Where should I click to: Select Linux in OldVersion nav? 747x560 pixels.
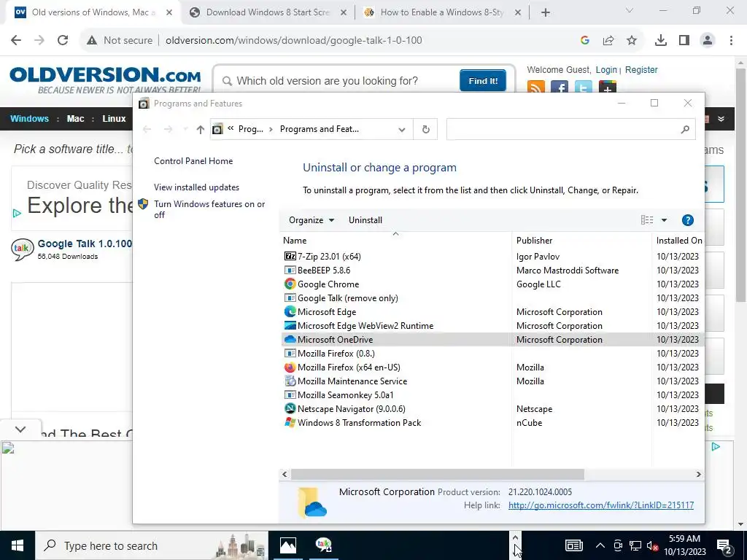click(x=114, y=119)
